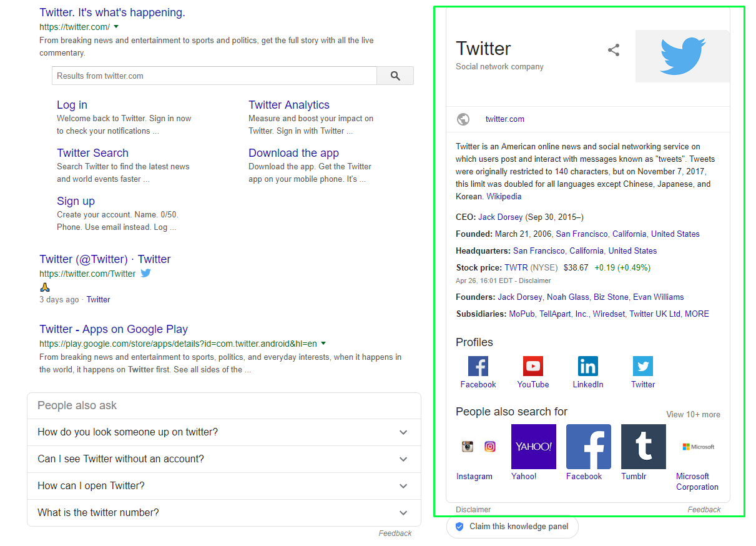Click Wiredset subsidiary link
Viewport: 756px width, 546px height.
[609, 314]
